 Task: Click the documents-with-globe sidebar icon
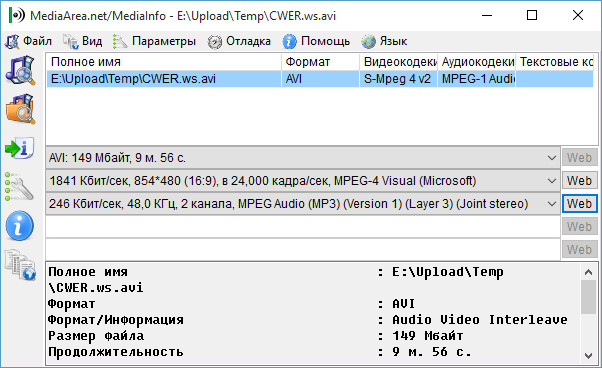click(20, 265)
